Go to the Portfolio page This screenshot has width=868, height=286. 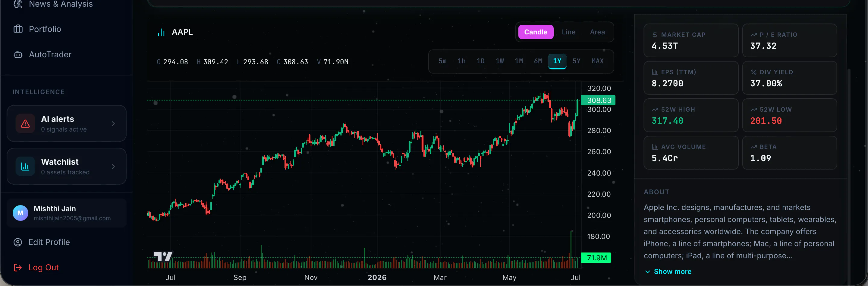pos(45,29)
